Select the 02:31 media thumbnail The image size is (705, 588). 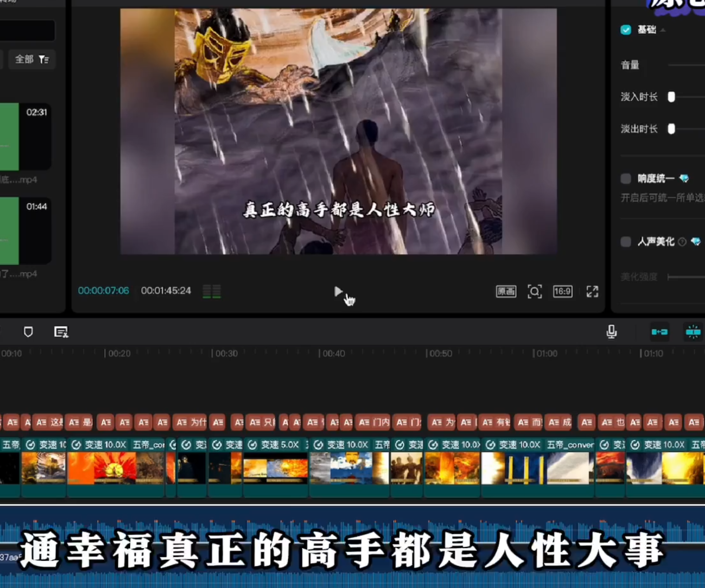(25, 136)
